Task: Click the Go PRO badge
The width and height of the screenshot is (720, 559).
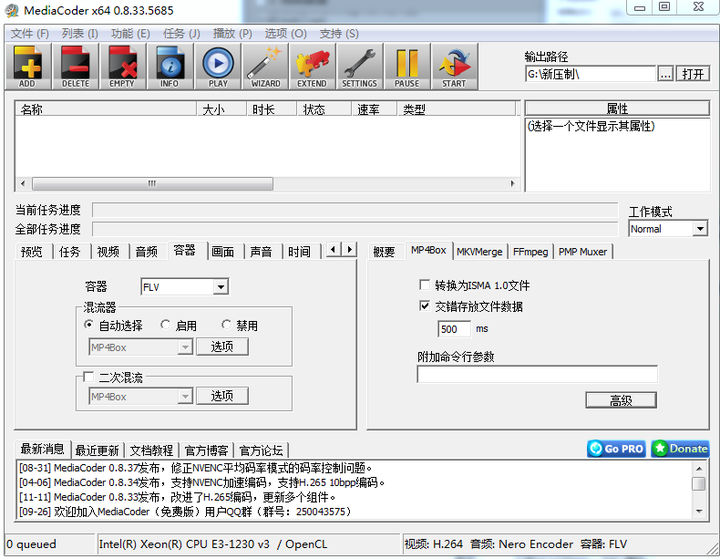Action: coord(616,449)
